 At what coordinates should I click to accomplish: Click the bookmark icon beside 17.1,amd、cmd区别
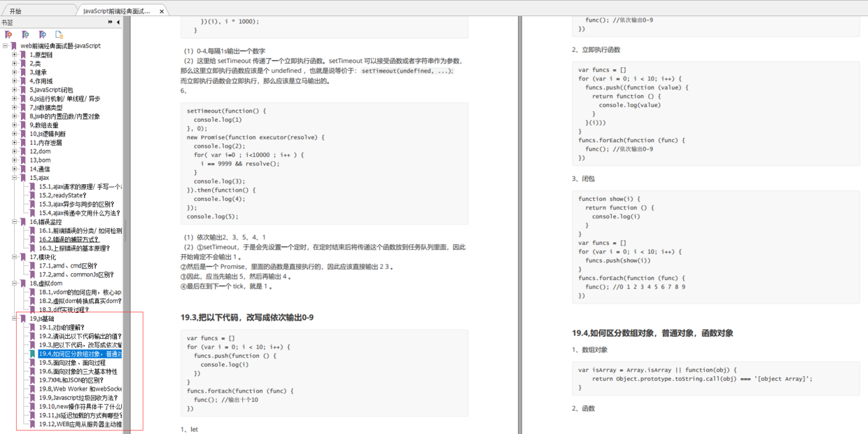[x=33, y=266]
